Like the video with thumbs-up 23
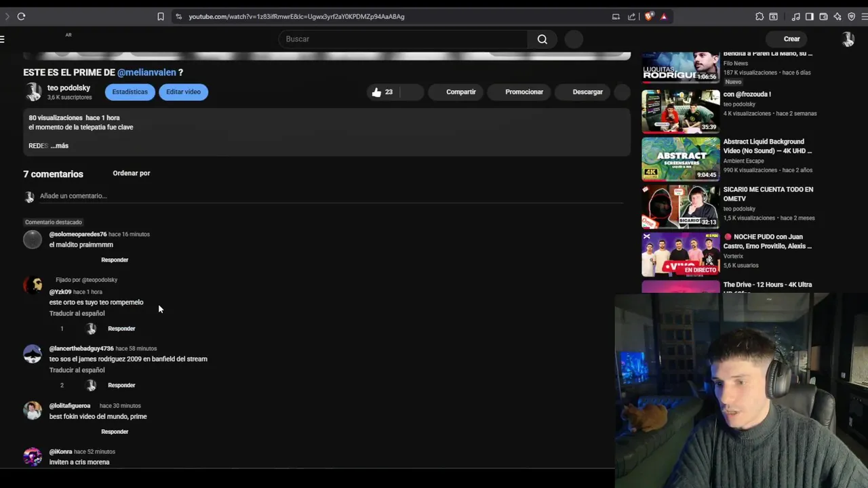Screen dimensions: 868x488 pyautogui.click(x=382, y=92)
